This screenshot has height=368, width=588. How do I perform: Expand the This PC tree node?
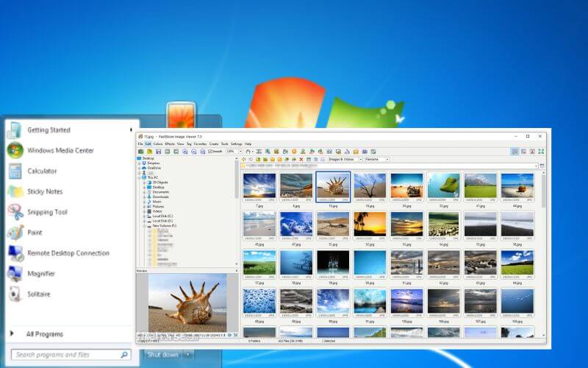pos(140,177)
